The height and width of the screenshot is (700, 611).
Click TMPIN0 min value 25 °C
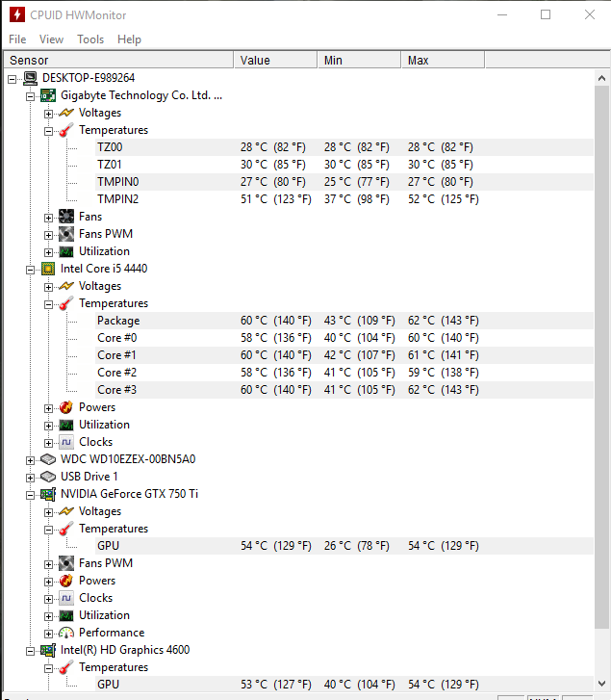pos(356,182)
